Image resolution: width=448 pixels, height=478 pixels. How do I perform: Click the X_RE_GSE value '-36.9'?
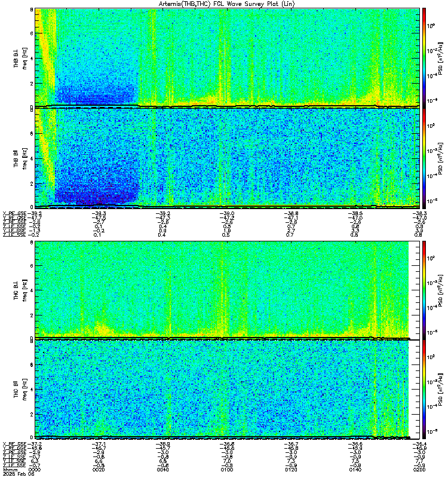tap(162, 444)
